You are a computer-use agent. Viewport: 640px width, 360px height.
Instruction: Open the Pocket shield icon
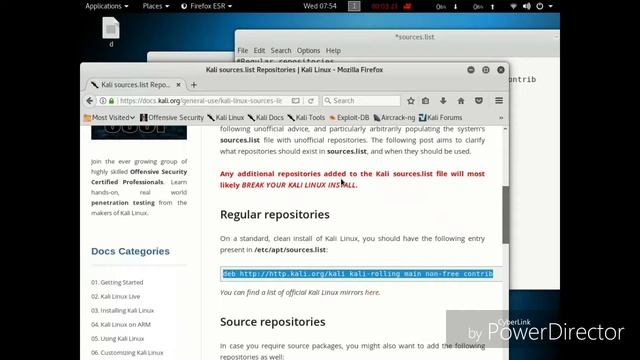click(x=479, y=101)
